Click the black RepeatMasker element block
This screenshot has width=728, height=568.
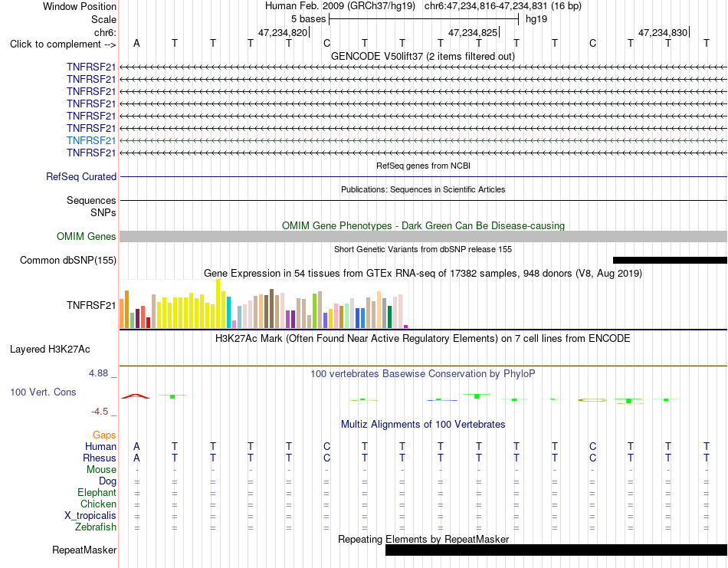click(556, 550)
